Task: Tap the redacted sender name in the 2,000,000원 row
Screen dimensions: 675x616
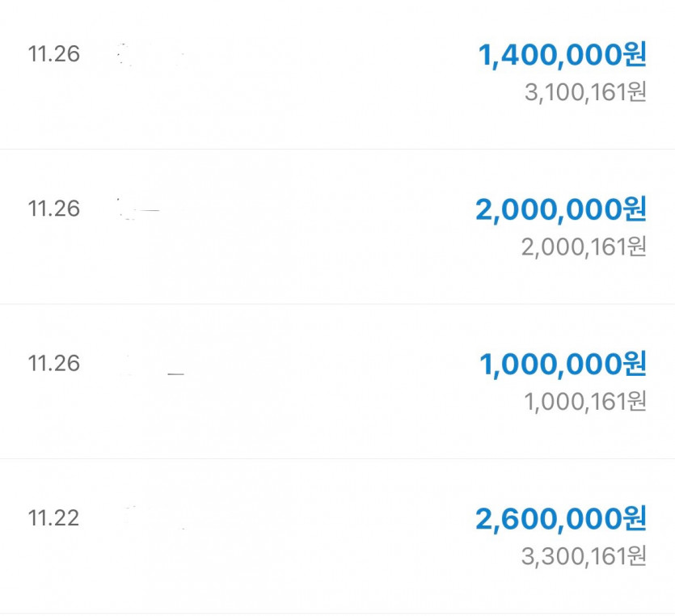Action: (x=139, y=210)
